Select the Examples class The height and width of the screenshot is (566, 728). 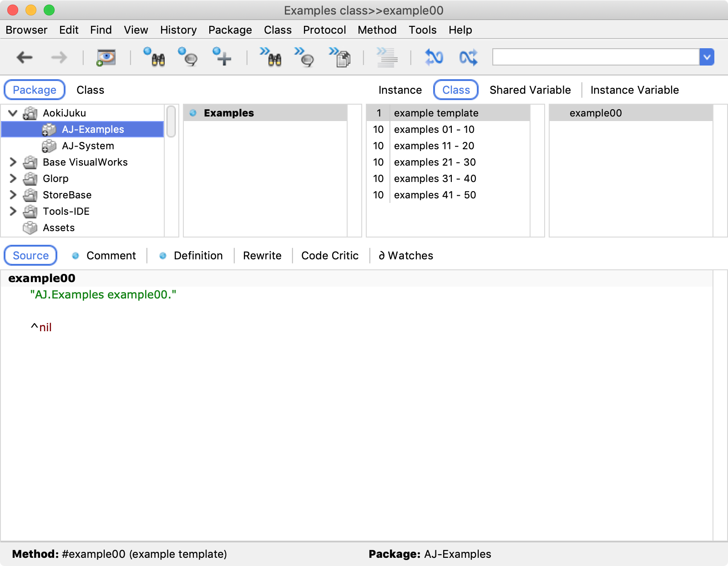[265, 113]
